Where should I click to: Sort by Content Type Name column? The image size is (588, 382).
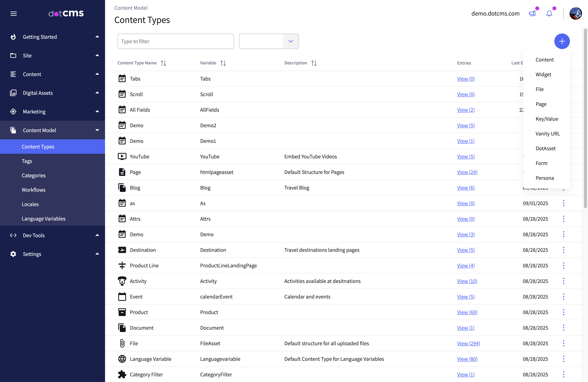163,63
